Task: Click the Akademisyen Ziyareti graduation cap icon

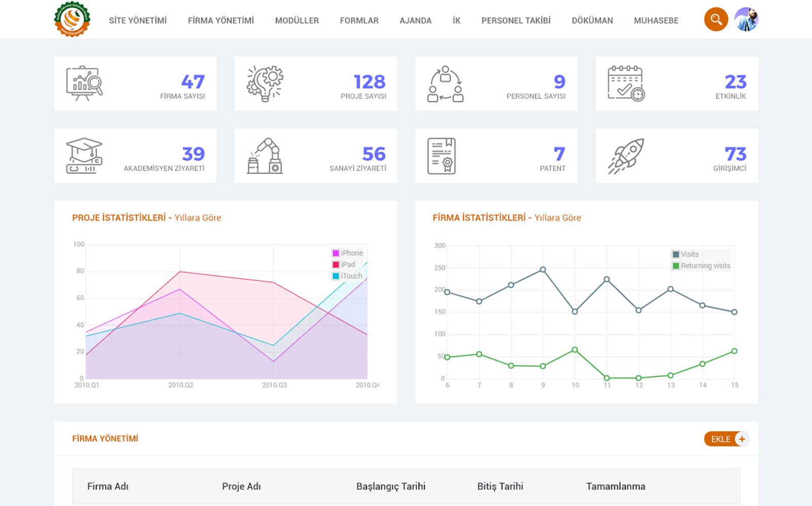Action: coord(84,156)
